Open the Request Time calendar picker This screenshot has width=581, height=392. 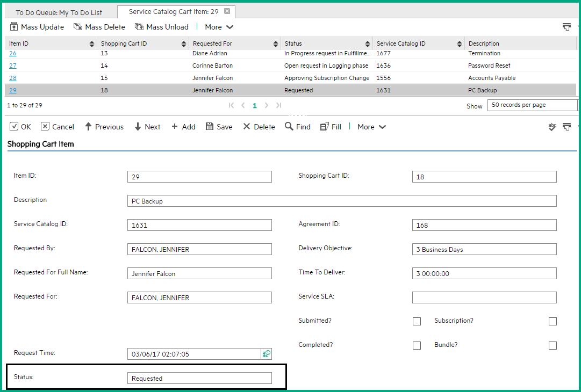click(267, 354)
